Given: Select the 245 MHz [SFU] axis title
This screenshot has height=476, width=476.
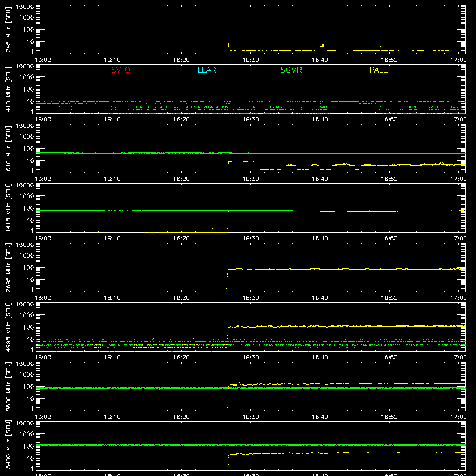Looking at the screenshot, I should tap(8, 30).
